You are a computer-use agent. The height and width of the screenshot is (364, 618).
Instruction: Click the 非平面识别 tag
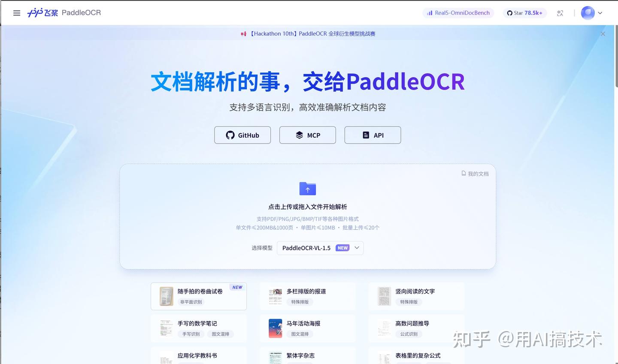tap(191, 302)
